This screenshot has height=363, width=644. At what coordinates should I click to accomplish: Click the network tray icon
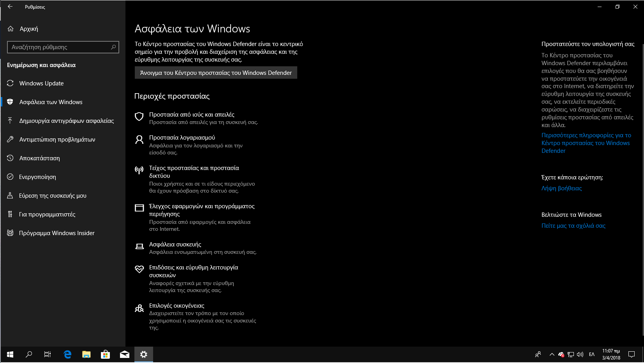click(x=571, y=354)
